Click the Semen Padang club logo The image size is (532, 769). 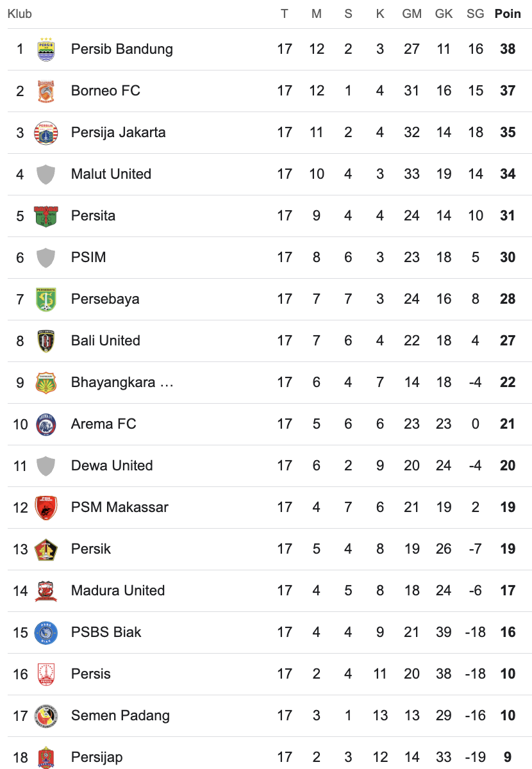pyautogui.click(x=46, y=716)
